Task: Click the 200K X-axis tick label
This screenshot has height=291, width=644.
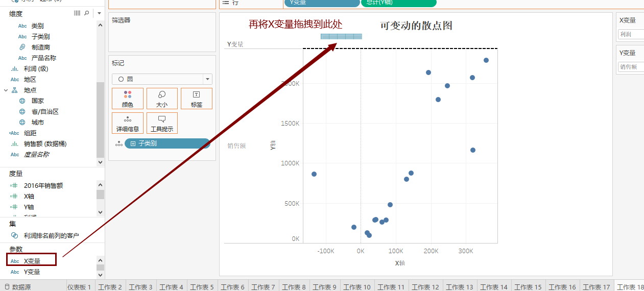Action: pos(431,251)
